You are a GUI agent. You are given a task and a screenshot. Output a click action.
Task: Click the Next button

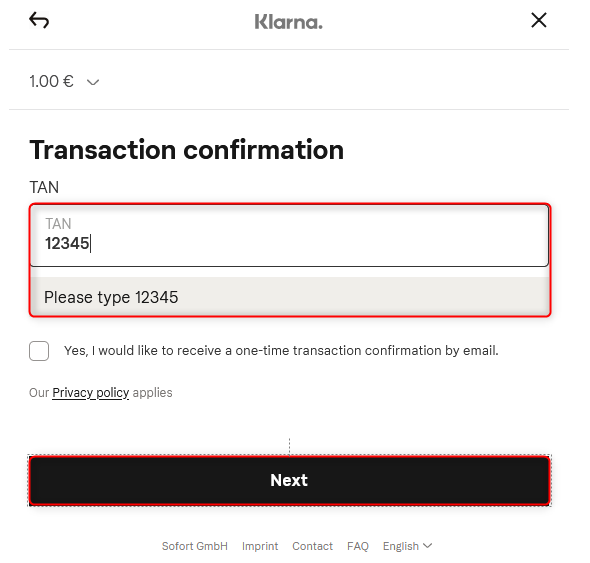289,480
